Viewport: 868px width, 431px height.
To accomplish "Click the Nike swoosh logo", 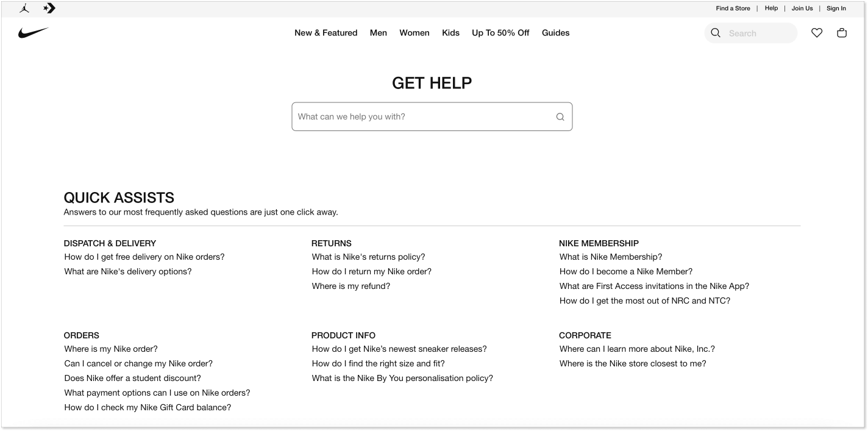I will point(33,33).
